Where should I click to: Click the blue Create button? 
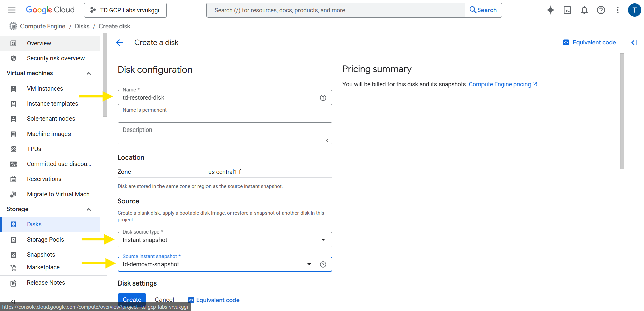coord(132,300)
